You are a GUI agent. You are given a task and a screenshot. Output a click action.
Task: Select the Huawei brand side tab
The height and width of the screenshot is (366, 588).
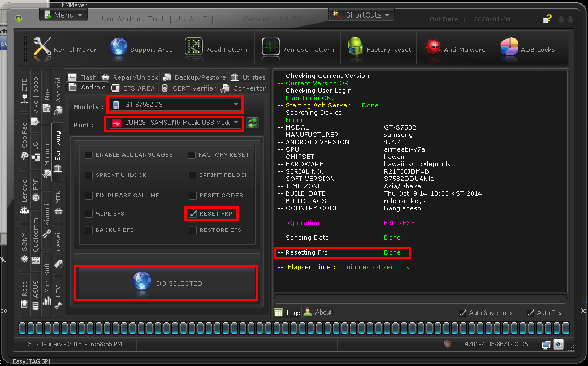(x=58, y=249)
